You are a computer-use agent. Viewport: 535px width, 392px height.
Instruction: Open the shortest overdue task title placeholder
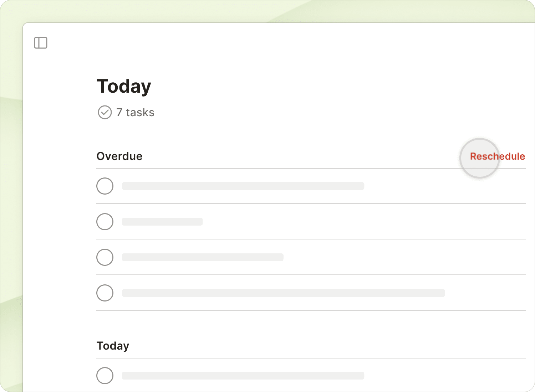coord(162,222)
